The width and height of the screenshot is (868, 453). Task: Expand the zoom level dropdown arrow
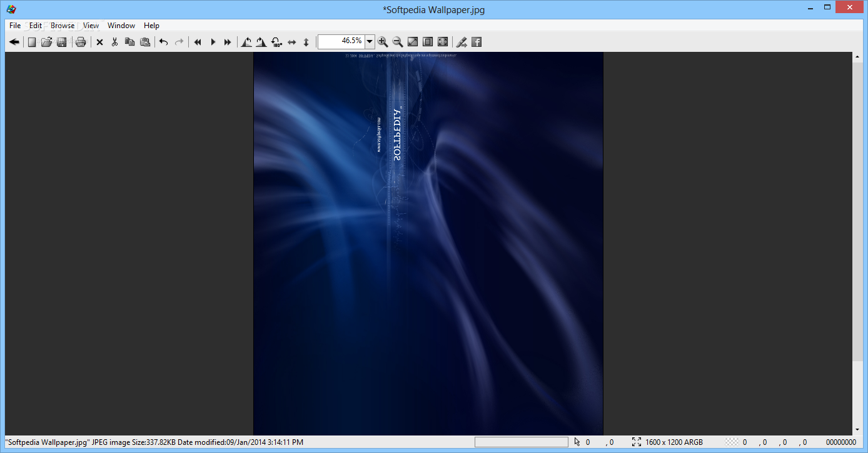point(370,42)
